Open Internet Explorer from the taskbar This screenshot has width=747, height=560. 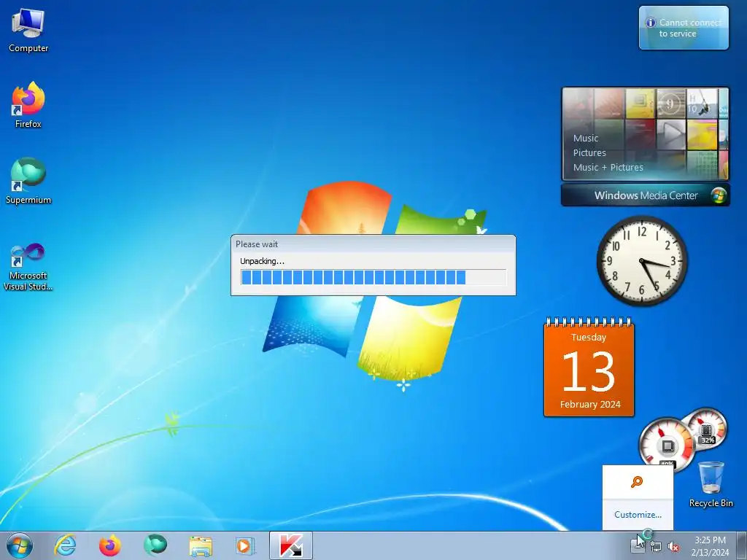point(65,545)
